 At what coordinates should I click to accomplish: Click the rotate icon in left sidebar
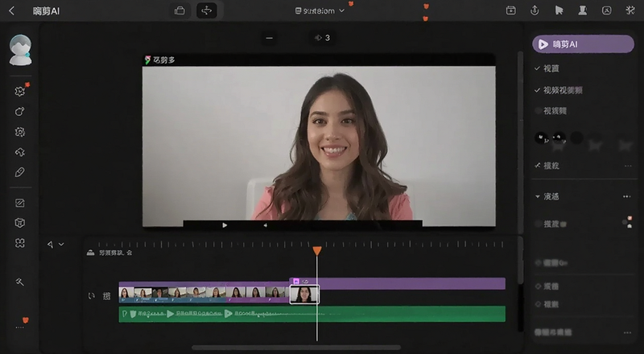pyautogui.click(x=19, y=111)
